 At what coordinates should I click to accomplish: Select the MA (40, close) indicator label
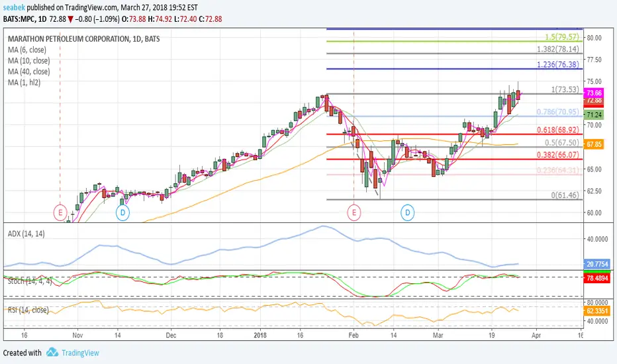click(28, 71)
